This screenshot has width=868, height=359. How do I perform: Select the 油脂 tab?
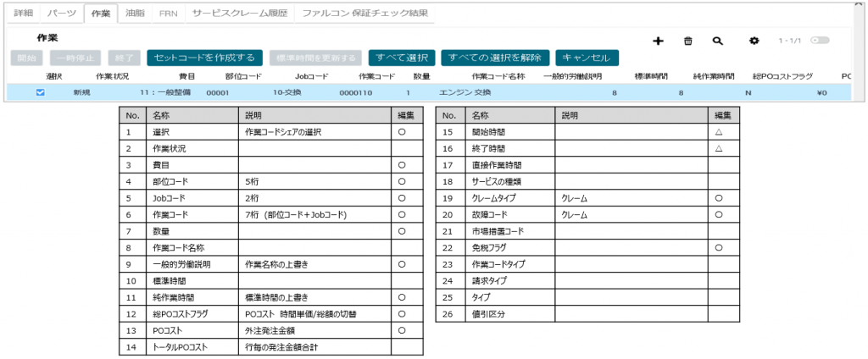[x=134, y=14]
